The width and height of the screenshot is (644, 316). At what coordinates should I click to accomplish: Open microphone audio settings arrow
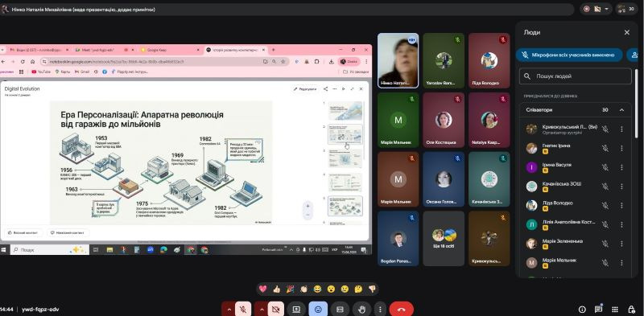229,310
